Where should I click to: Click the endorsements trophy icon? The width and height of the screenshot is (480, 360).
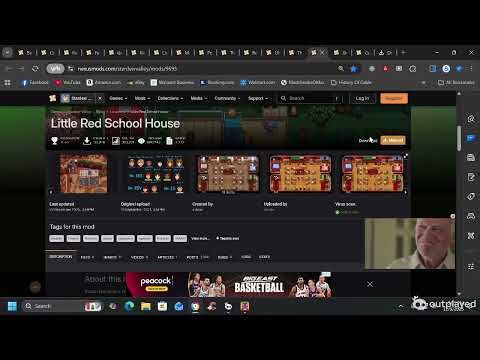click(x=54, y=141)
